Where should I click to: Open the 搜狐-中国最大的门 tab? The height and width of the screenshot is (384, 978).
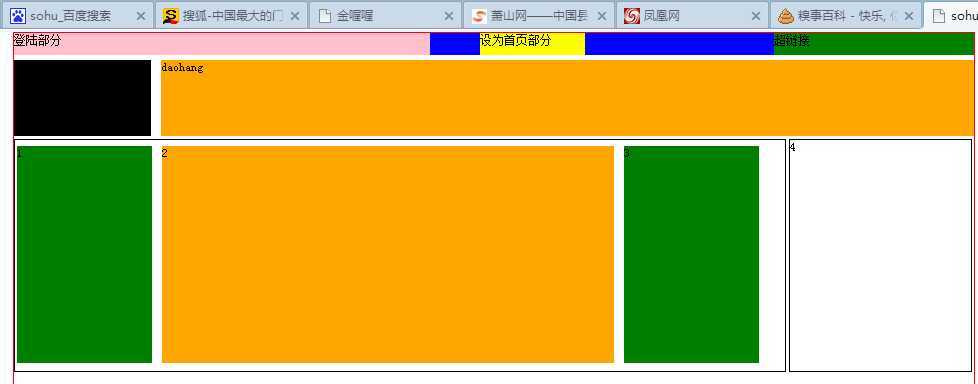[231, 16]
